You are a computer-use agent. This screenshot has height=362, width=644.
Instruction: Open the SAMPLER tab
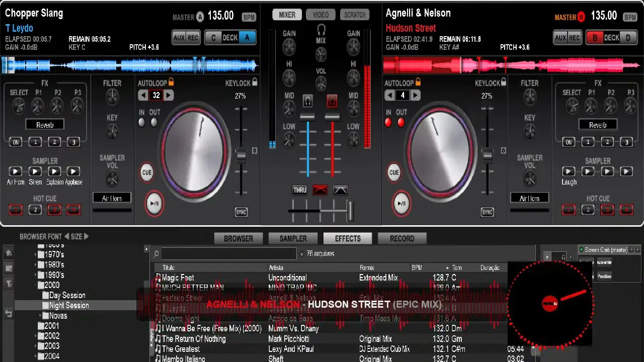293,238
